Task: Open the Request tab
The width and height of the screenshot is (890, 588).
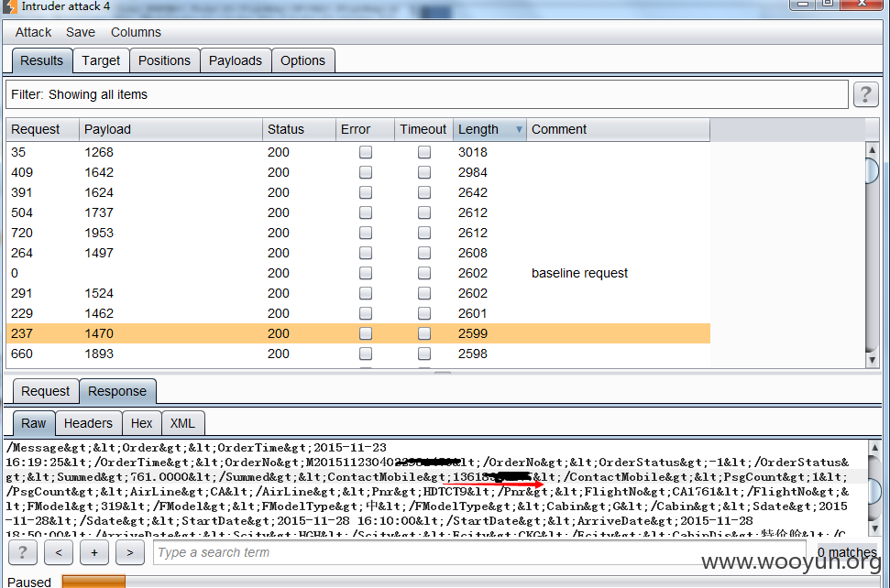Action: point(46,391)
